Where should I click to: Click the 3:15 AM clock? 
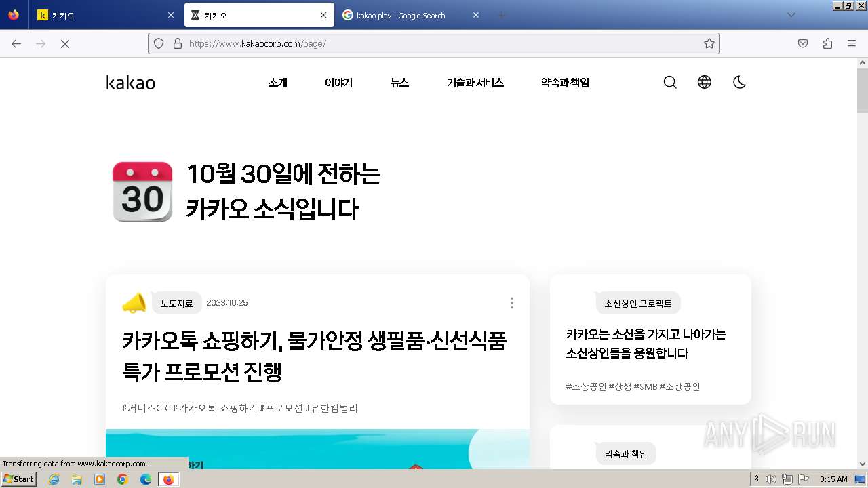click(833, 479)
